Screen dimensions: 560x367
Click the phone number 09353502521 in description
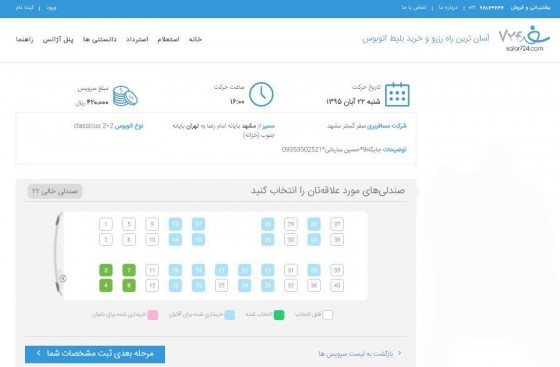click(302, 150)
